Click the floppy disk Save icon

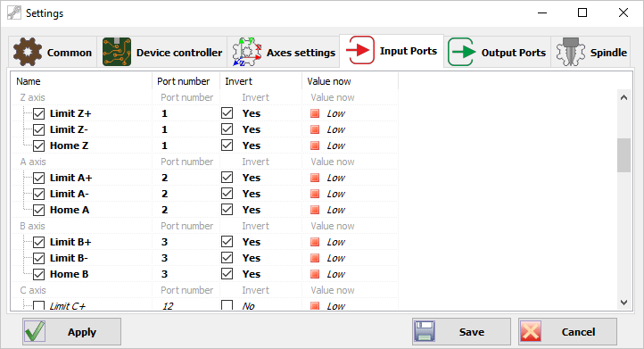(425, 331)
